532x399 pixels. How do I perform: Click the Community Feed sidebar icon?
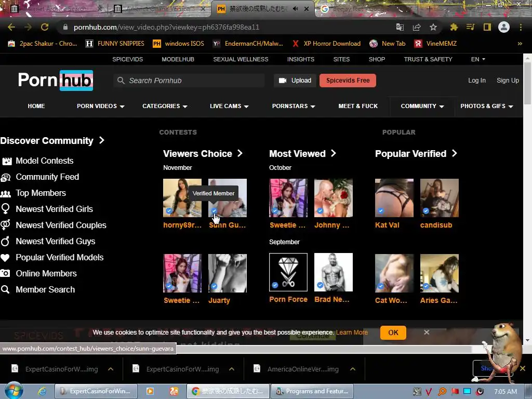tap(6, 177)
